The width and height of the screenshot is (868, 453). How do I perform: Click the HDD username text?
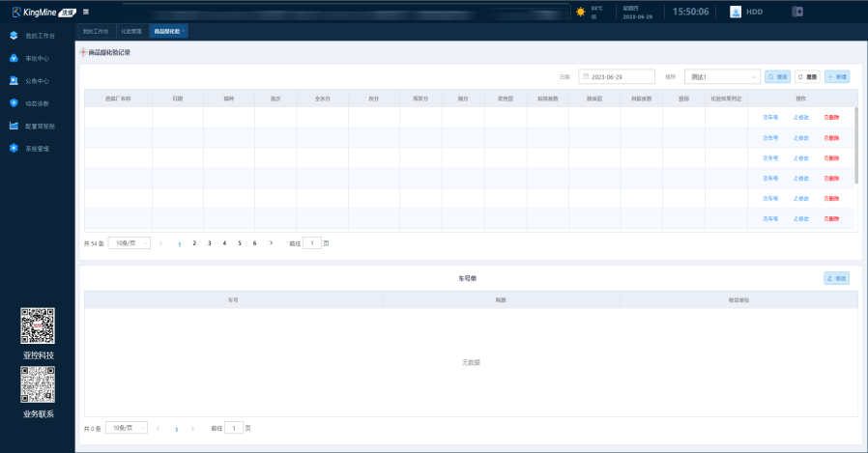point(754,12)
